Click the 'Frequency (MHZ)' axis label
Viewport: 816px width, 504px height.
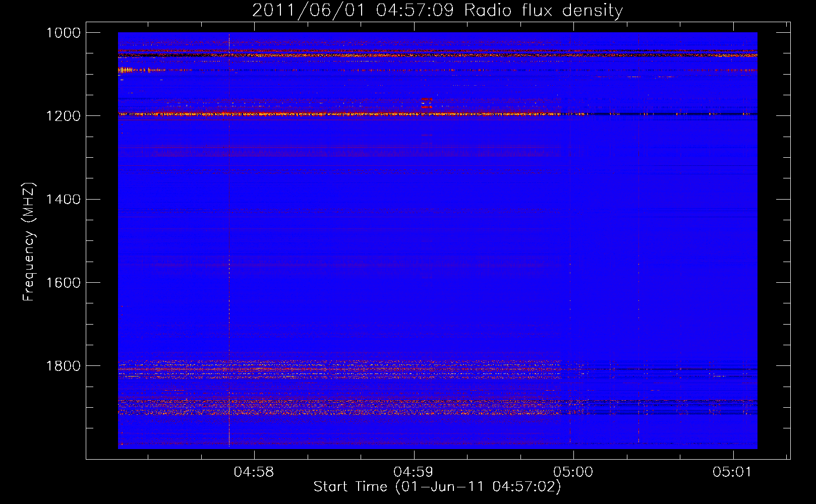pyautogui.click(x=29, y=242)
